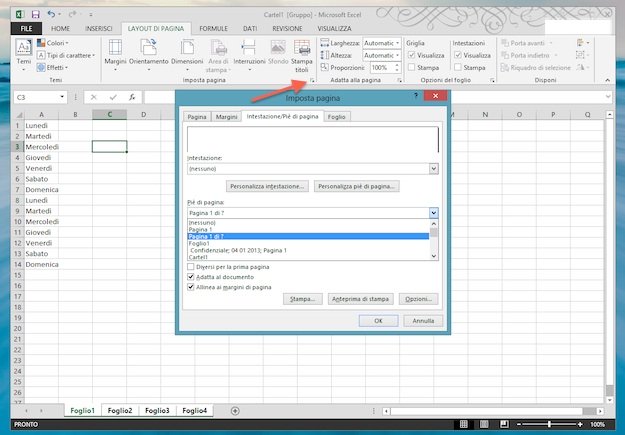The width and height of the screenshot is (625, 435).
Task: Open Opzioni del foglio dialog launcher
Action: (x=492, y=81)
